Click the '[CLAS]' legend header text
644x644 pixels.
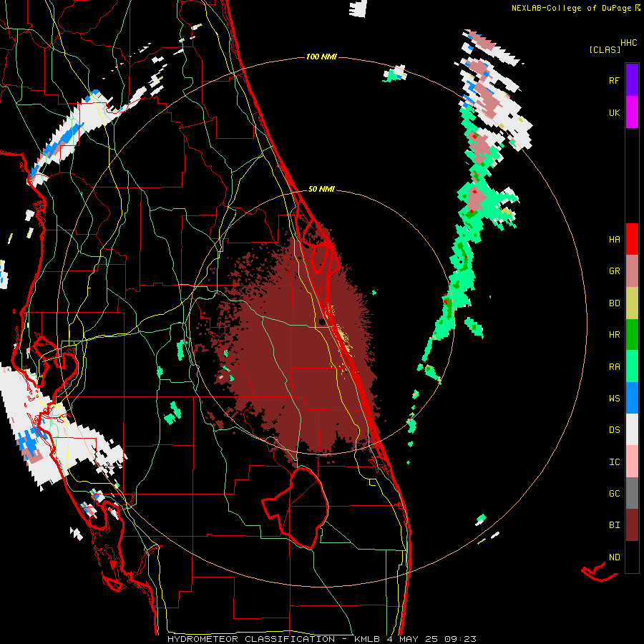[x=605, y=49]
